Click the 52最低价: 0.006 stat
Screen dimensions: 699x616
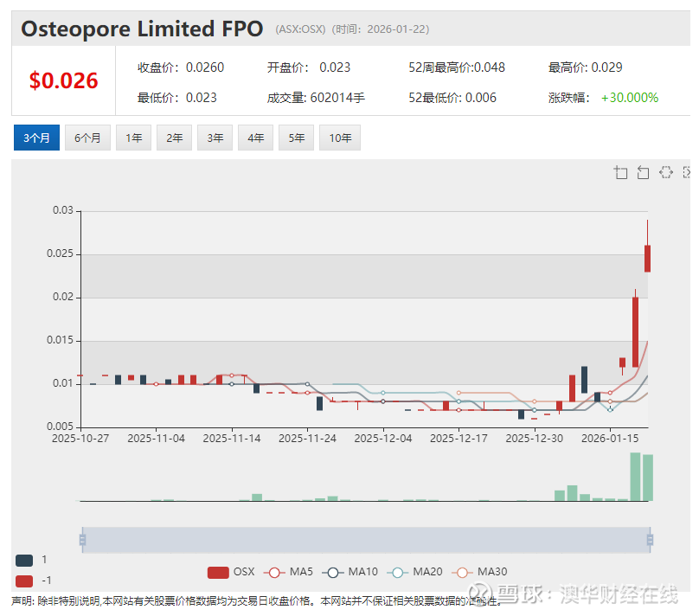pos(452,98)
